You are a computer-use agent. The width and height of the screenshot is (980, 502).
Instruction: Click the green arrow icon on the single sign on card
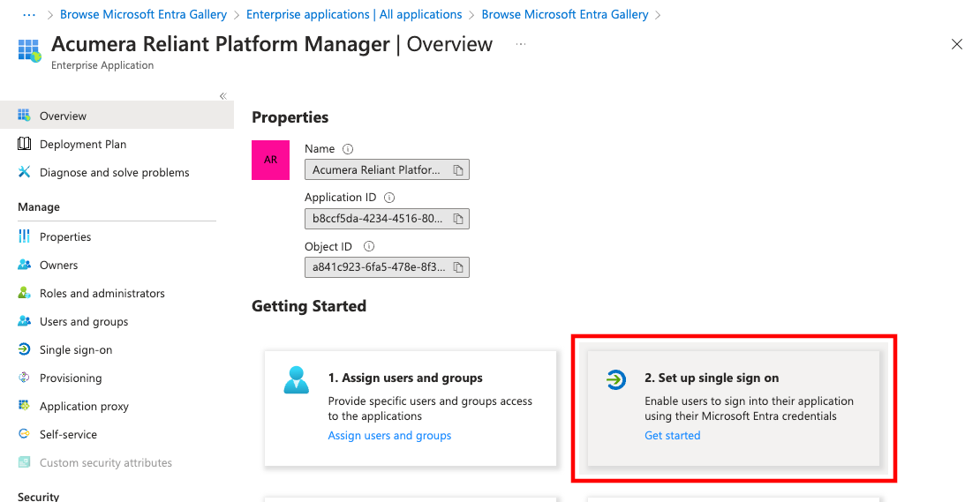pyautogui.click(x=615, y=379)
